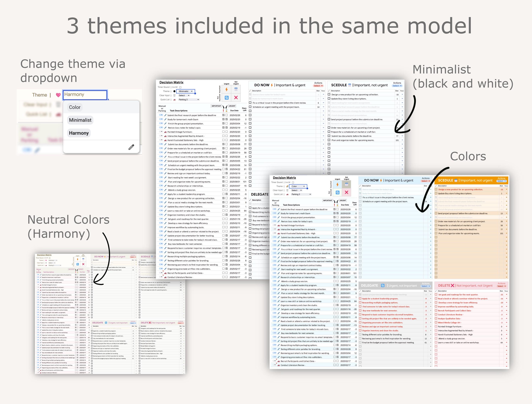The width and height of the screenshot is (532, 404).
Task: Click the red car icon beside Quick List in Minimalist sheet
Action: point(174,99)
